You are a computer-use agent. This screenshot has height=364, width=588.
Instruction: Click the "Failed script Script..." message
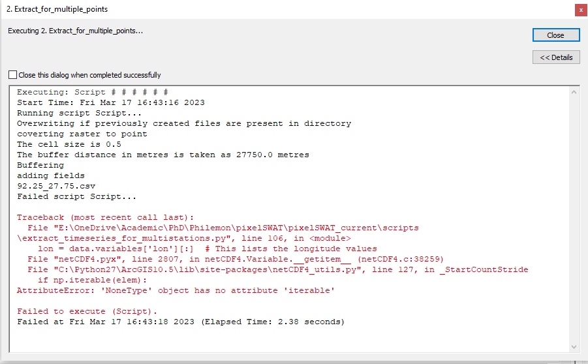click(77, 196)
